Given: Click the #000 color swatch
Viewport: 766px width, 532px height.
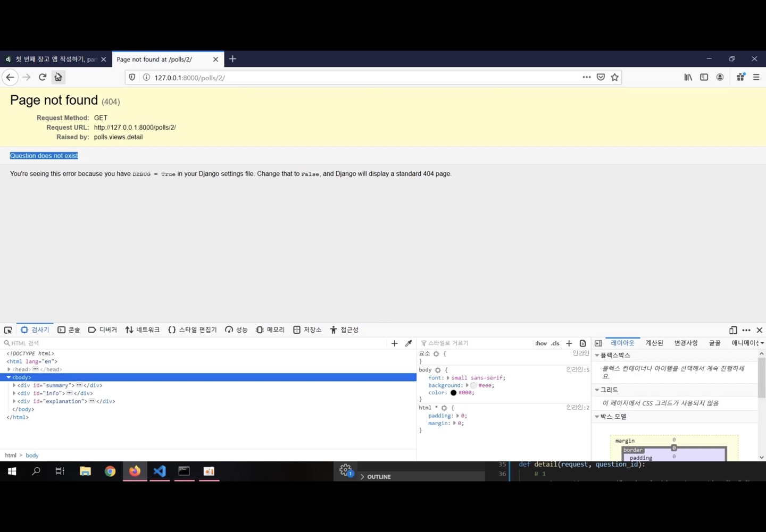Looking at the screenshot, I should coord(453,393).
